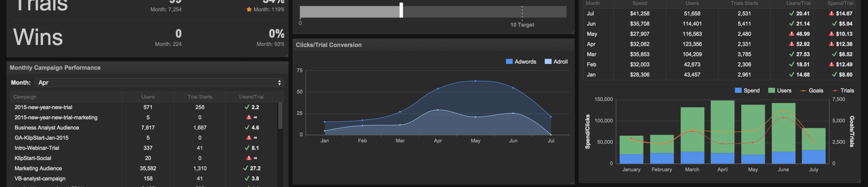Toggle Goals line in bar chart legend
Image resolution: width=868 pixels, height=187 pixels.
[811, 90]
